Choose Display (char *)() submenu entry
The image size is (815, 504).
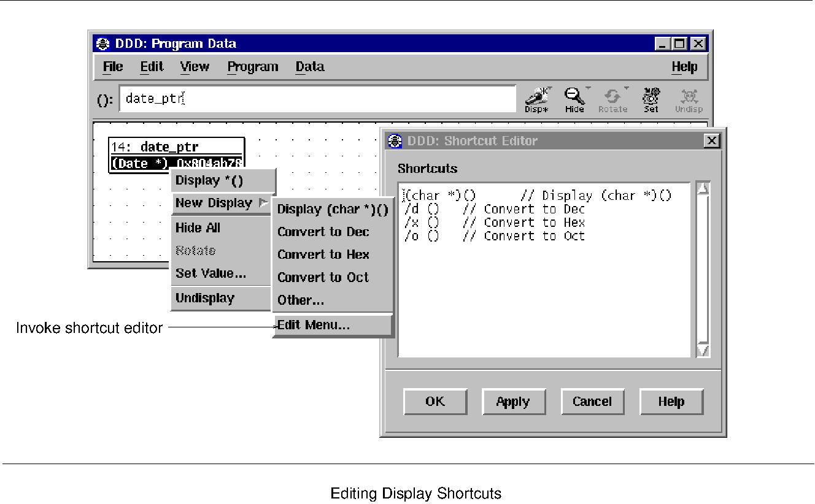click(333, 209)
